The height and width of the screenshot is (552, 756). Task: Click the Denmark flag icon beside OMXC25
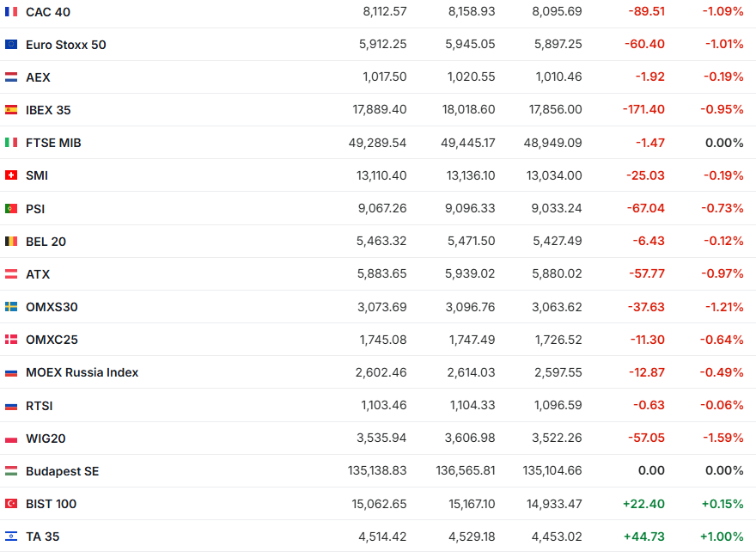[x=11, y=340]
